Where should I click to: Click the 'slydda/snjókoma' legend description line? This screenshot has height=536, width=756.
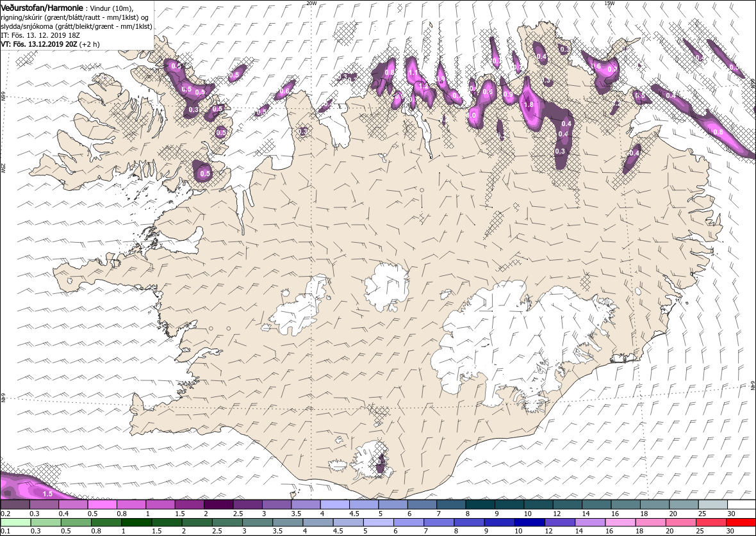click(77, 26)
